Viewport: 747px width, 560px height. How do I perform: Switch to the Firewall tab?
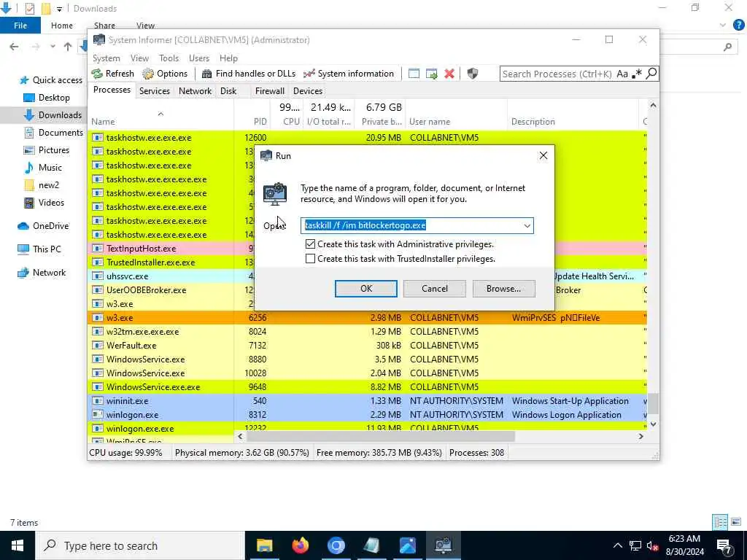270,91
